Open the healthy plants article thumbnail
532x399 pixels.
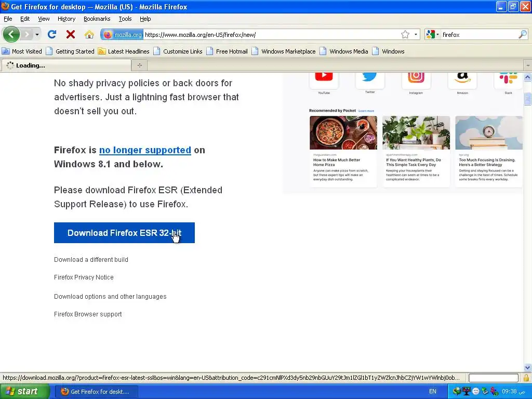416,132
